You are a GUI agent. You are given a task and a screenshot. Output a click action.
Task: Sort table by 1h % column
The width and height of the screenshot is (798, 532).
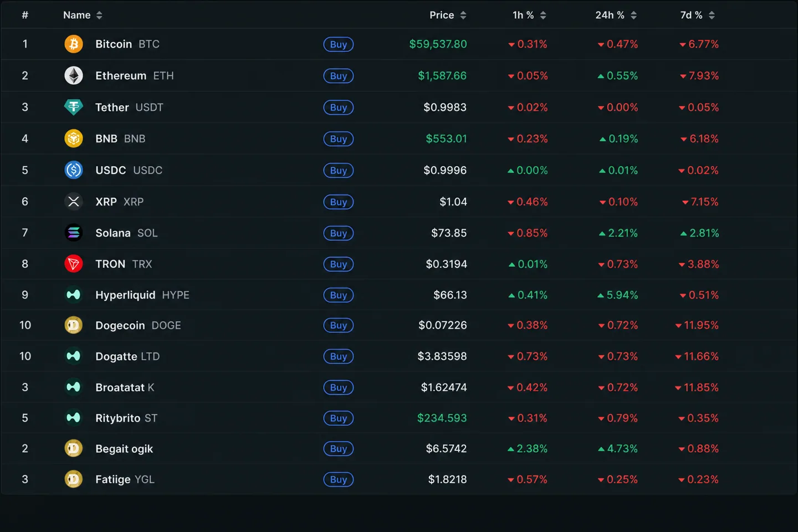[529, 15]
